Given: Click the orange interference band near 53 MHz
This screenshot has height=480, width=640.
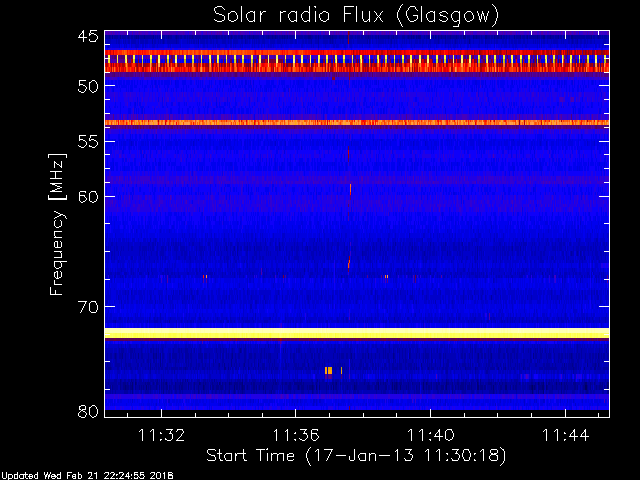Looking at the screenshot, I should 356,123.
